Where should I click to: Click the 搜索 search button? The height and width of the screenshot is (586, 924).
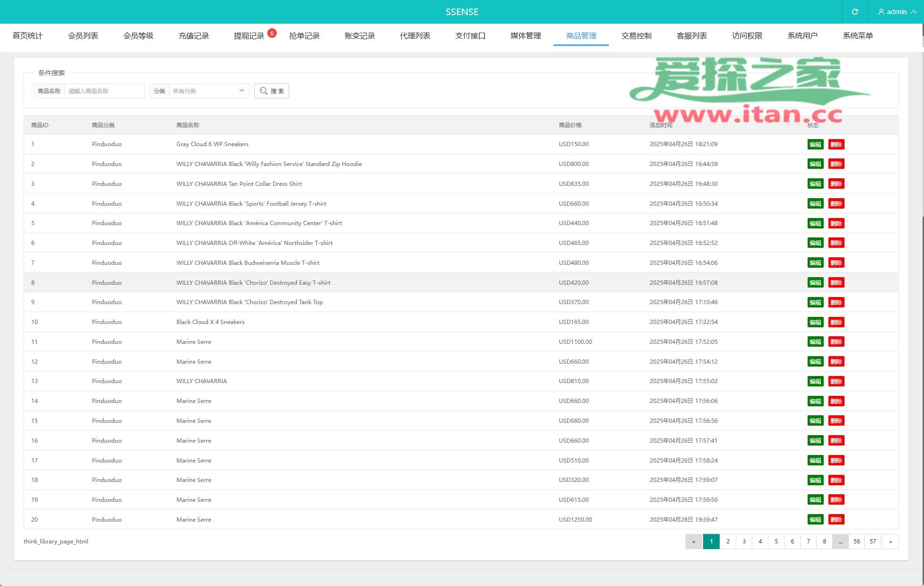[272, 91]
